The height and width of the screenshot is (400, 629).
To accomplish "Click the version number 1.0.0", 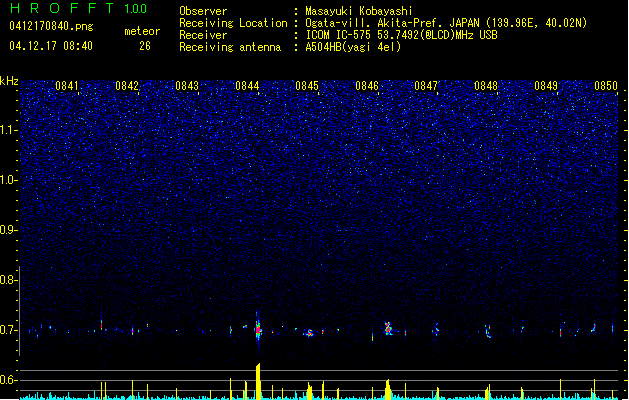I will [135, 8].
